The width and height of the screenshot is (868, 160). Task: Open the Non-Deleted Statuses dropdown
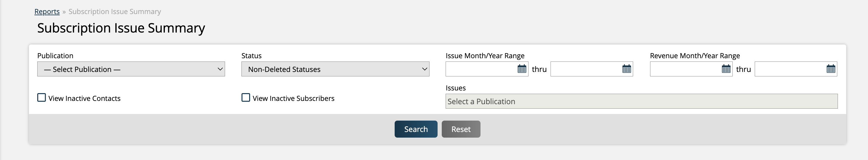335,69
